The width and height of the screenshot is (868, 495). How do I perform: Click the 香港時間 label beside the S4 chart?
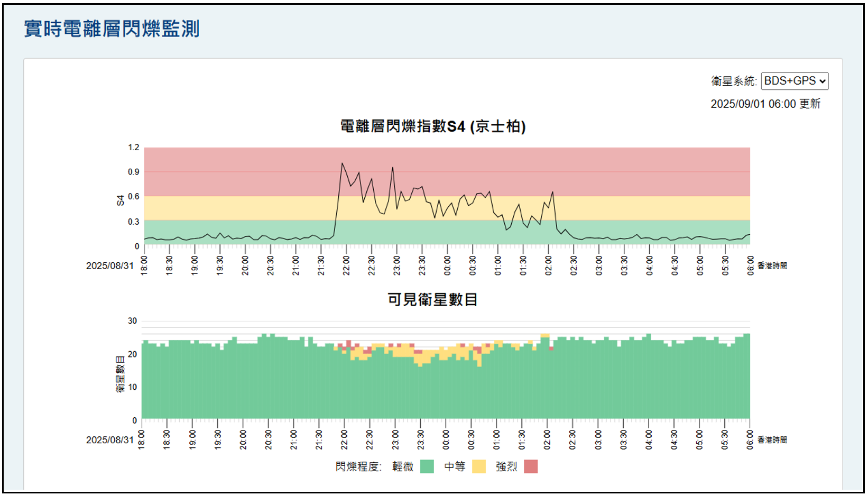tap(772, 265)
